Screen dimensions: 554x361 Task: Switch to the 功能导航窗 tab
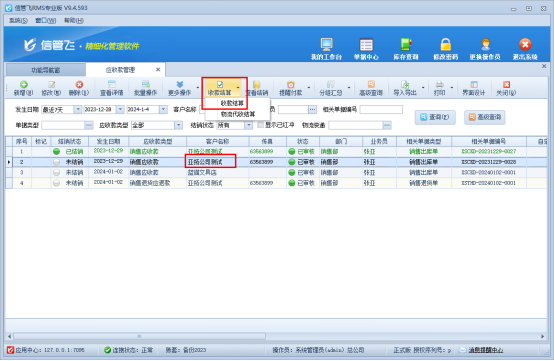(46, 70)
